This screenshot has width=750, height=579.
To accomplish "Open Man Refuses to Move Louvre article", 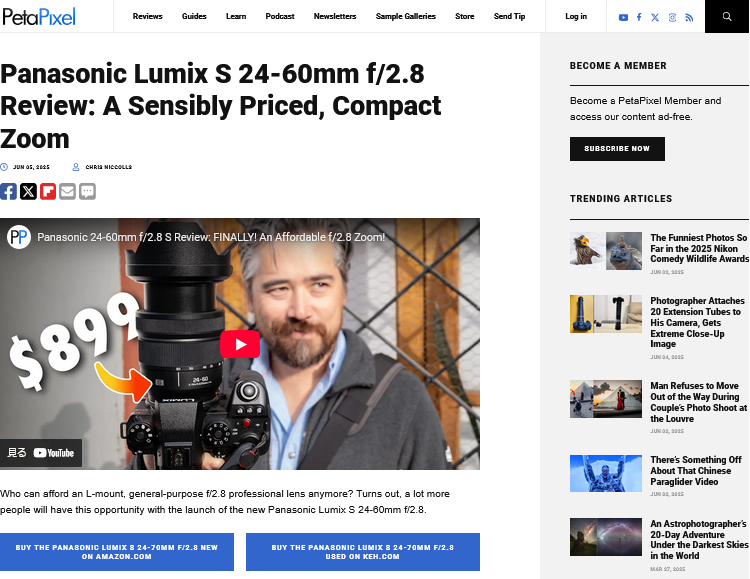I will click(698, 402).
